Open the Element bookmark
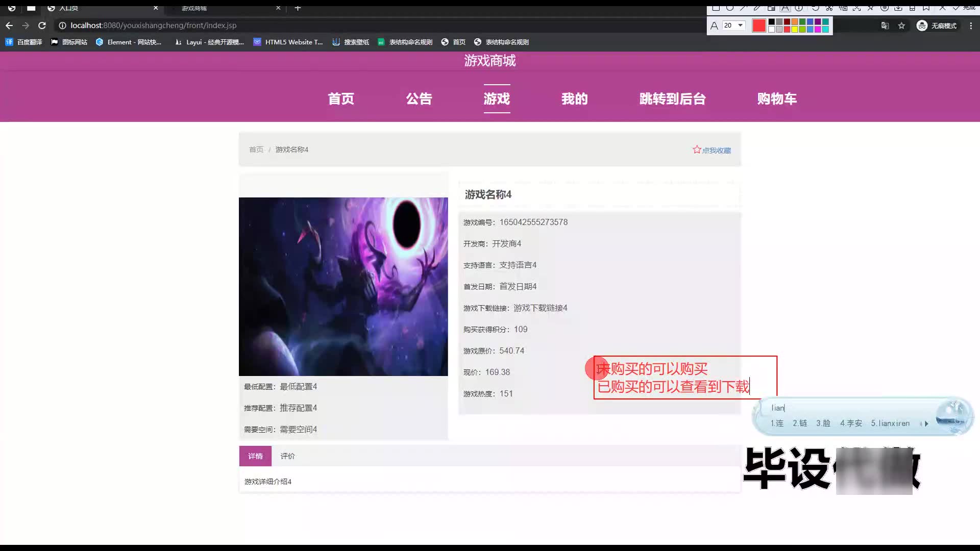Image resolution: width=980 pixels, height=551 pixels. coord(129,42)
